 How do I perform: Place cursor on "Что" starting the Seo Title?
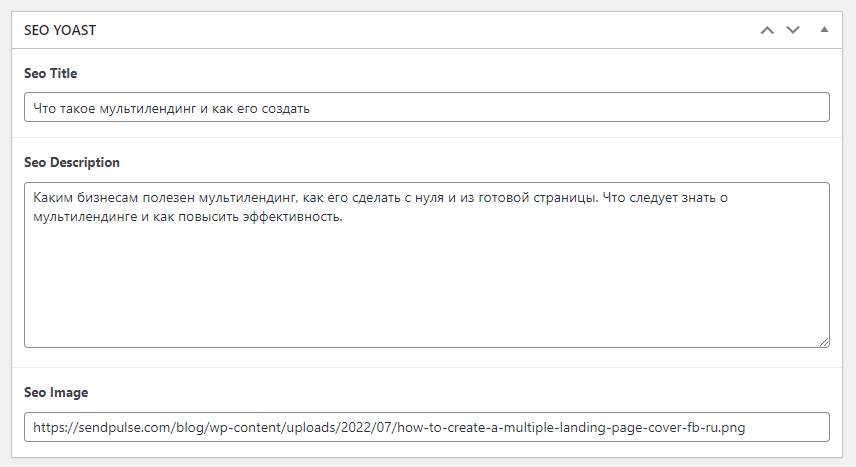(45, 108)
